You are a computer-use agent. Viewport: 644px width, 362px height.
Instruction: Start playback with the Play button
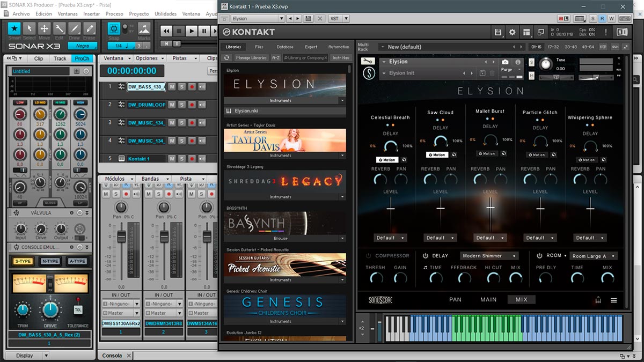tap(192, 31)
